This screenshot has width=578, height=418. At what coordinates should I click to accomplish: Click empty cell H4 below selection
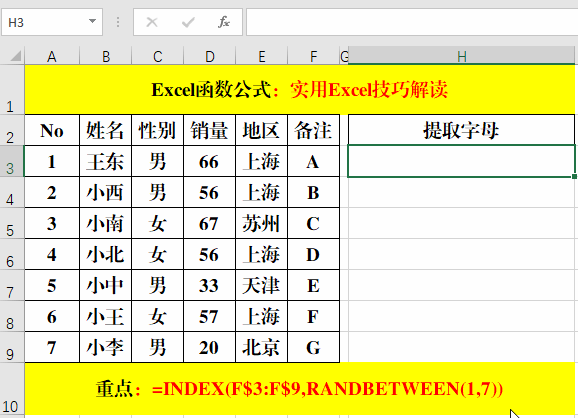[462, 192]
